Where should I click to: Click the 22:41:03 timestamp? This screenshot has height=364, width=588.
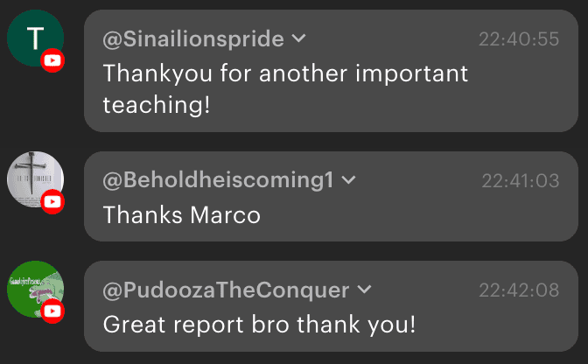pyautogui.click(x=520, y=181)
